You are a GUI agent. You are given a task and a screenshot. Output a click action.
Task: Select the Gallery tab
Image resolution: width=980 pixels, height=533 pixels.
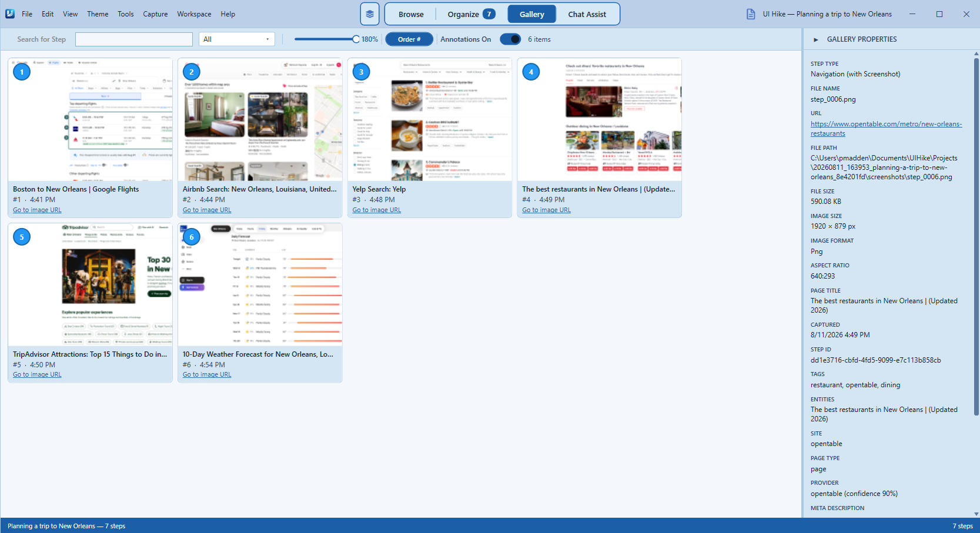coord(531,14)
